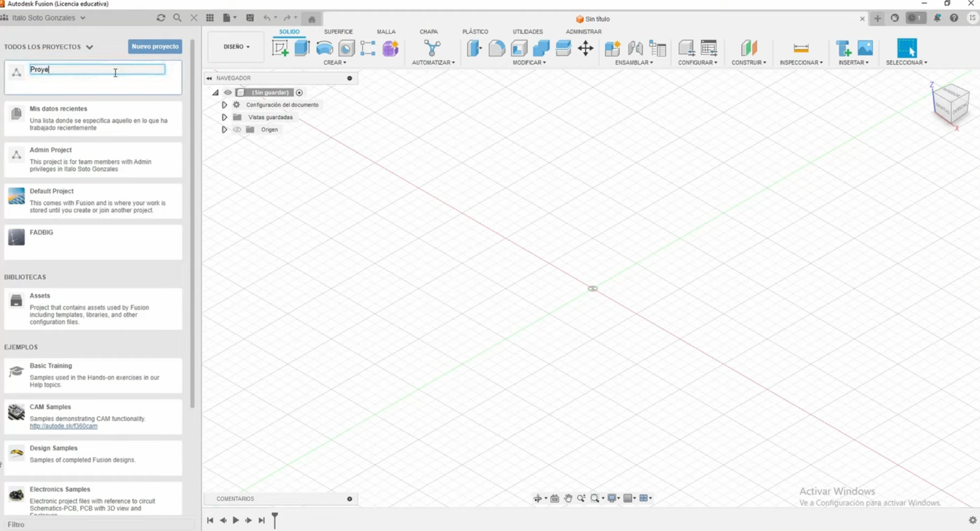980x531 pixels.
Task: Play the timeline
Action: pyautogui.click(x=236, y=520)
